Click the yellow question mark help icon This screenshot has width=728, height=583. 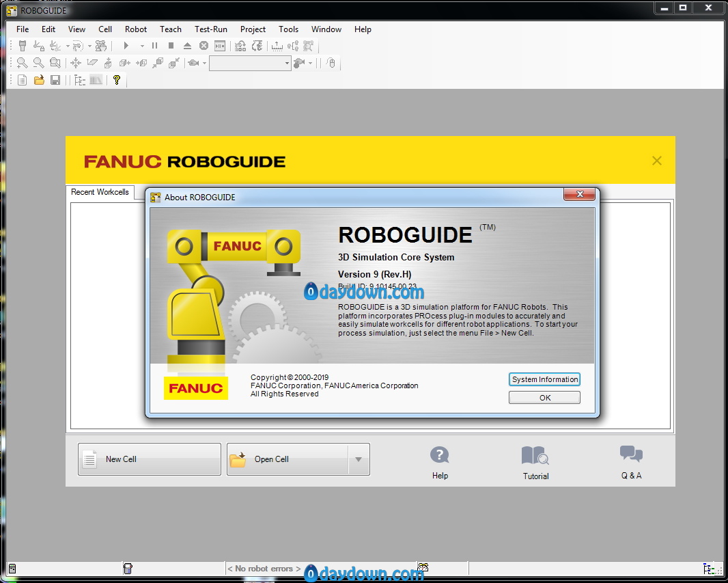point(117,80)
